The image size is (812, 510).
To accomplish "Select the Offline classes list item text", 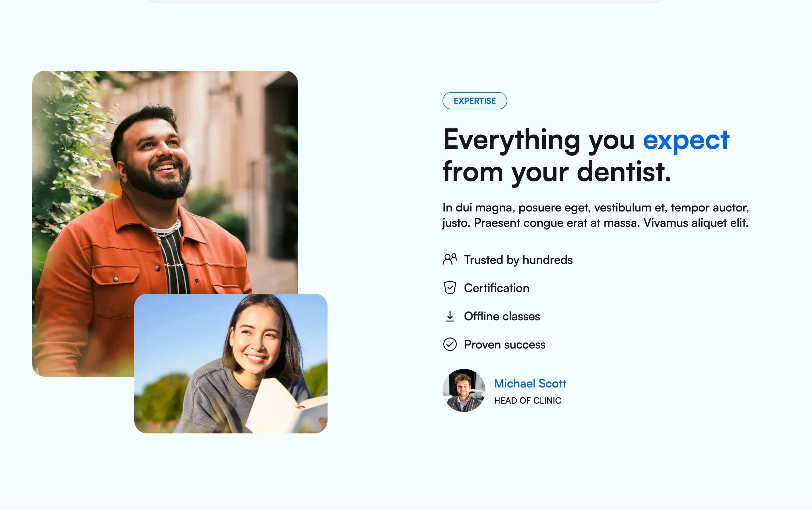I will (502, 316).
